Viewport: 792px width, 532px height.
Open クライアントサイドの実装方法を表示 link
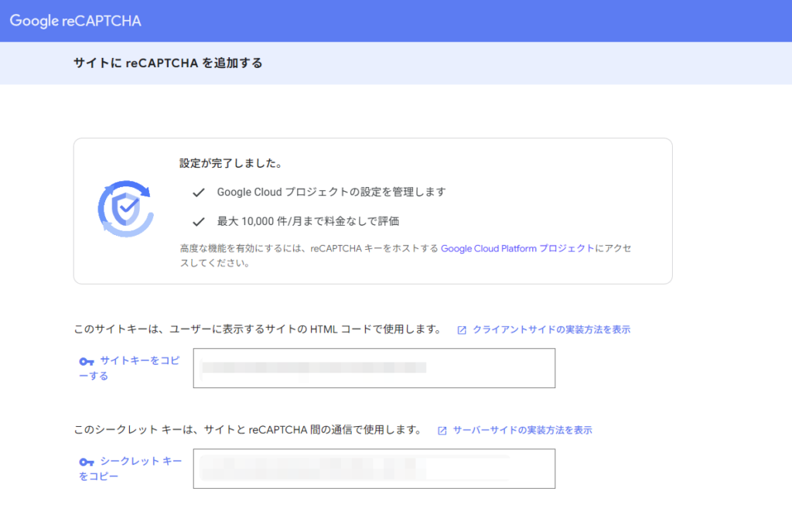[x=551, y=329]
